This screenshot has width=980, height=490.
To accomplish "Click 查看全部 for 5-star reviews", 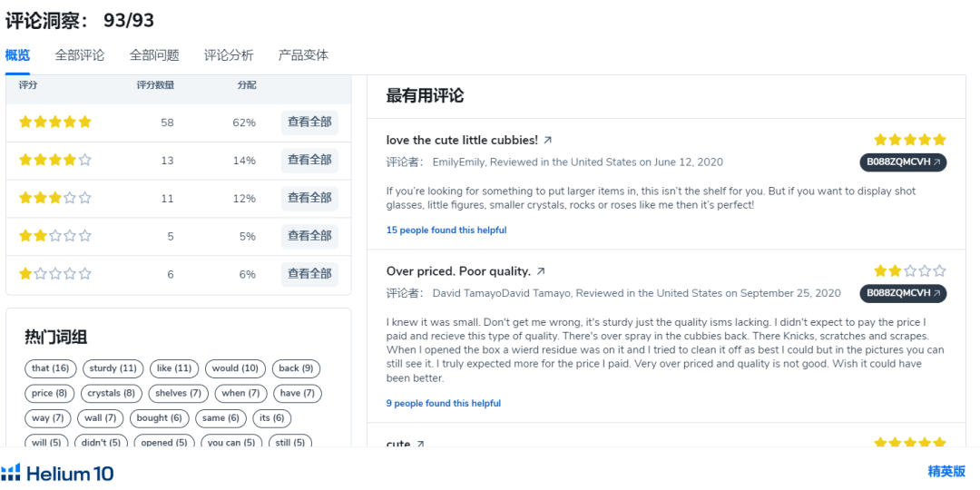I will pyautogui.click(x=309, y=122).
